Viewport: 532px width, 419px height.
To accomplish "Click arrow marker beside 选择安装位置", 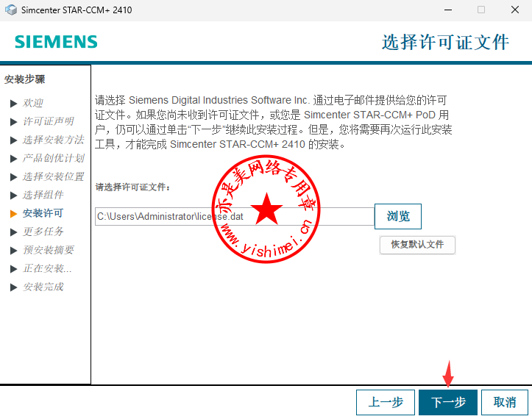I will click(13, 177).
